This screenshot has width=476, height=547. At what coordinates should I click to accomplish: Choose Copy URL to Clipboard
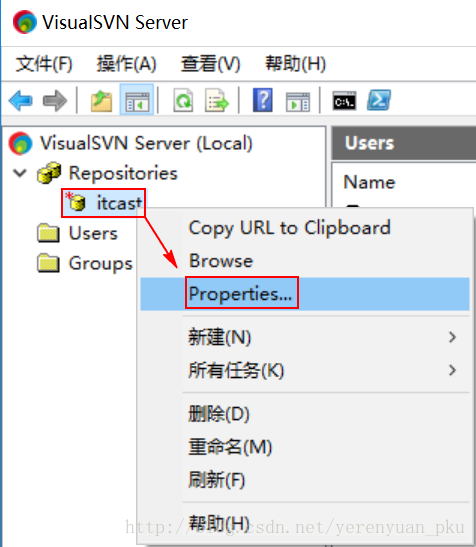tap(305, 228)
